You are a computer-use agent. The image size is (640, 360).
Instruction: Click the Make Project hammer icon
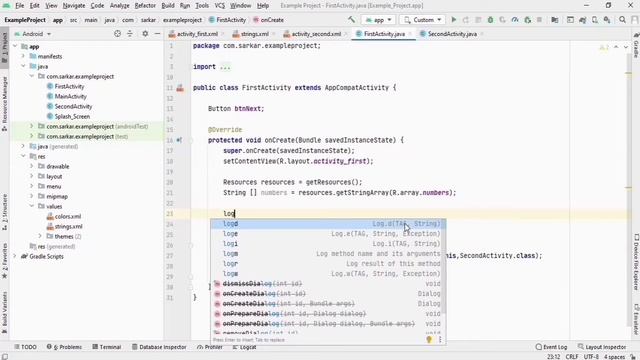pos(351,20)
